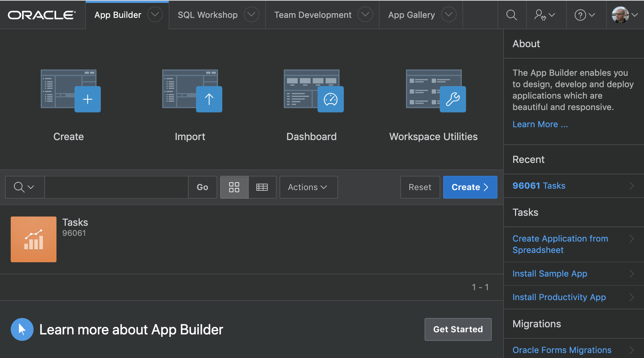Click the Create application icon
The image size is (644, 358).
[x=70, y=91]
